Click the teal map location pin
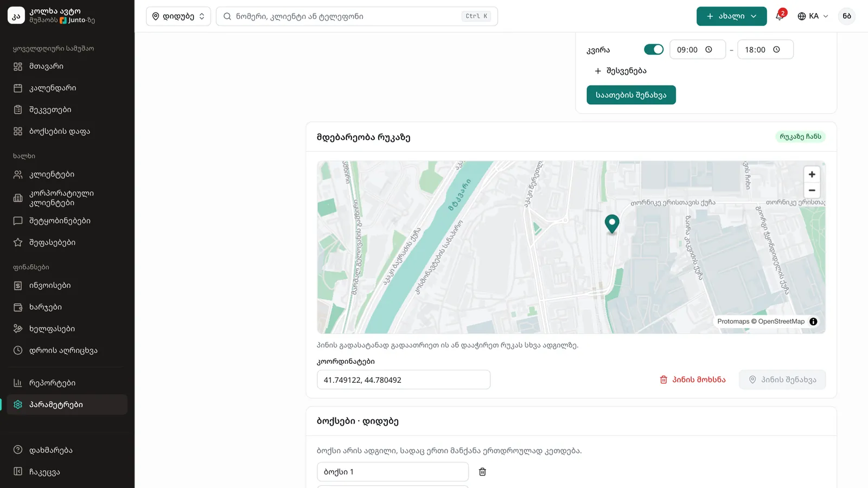 612,223
